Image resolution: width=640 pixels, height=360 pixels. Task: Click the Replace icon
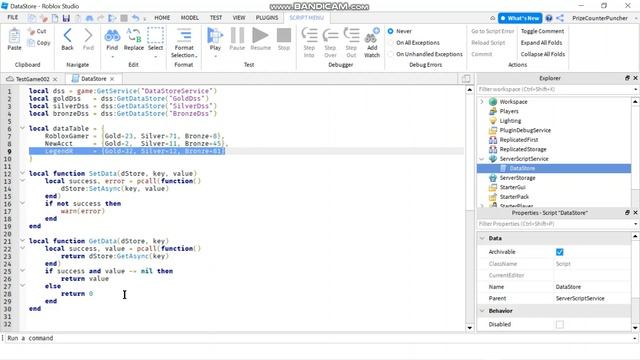(x=134, y=36)
